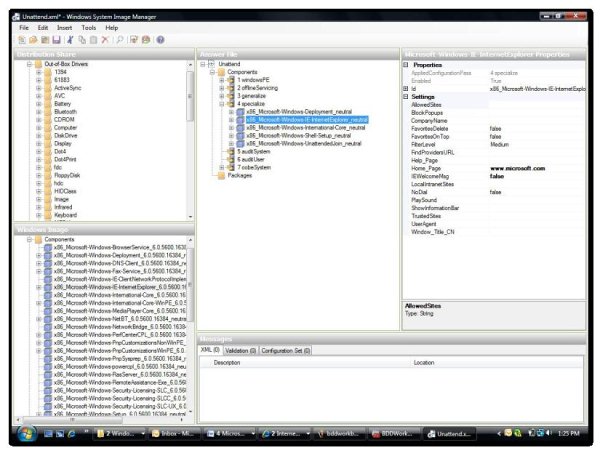Click the Internet Explorer quick launch icon
This screenshot has width=600, height=453.
click(x=71, y=434)
